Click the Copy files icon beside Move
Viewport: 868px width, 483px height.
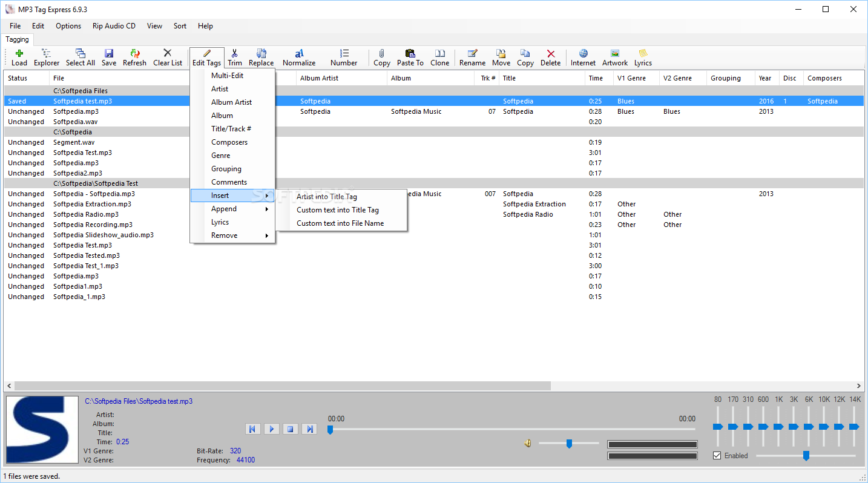tap(525, 57)
